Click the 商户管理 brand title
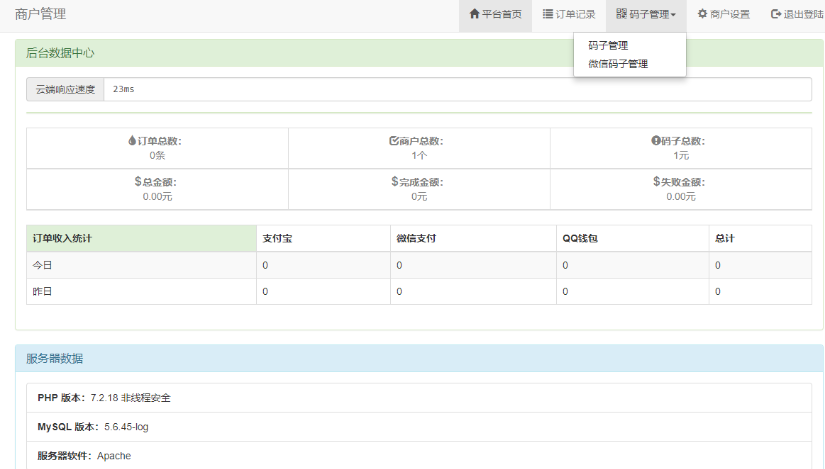 tap(41, 14)
